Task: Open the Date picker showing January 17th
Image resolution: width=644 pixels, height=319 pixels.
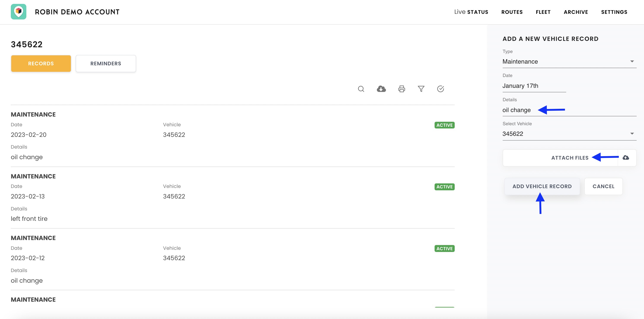Action: point(534,86)
